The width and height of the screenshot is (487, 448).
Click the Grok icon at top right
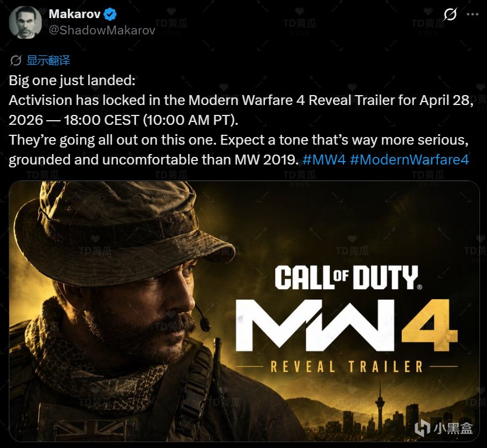450,14
